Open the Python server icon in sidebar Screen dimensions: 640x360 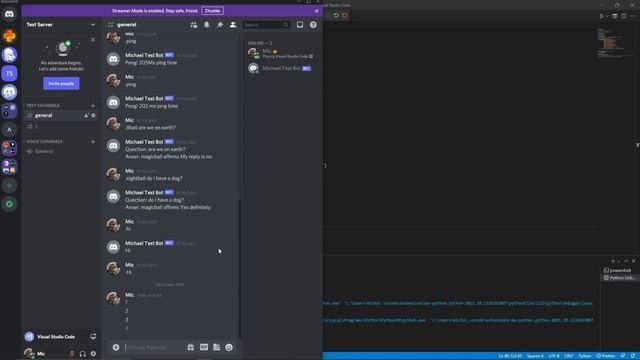pos(9,36)
